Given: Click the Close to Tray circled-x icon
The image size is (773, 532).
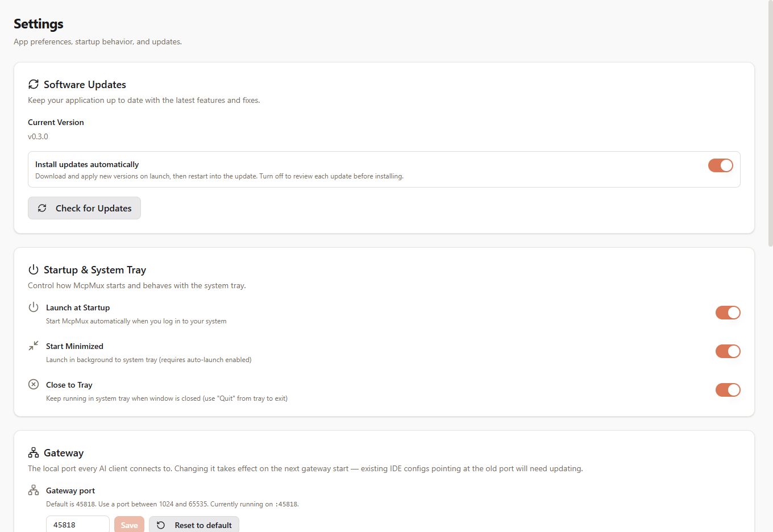Looking at the screenshot, I should (34, 384).
